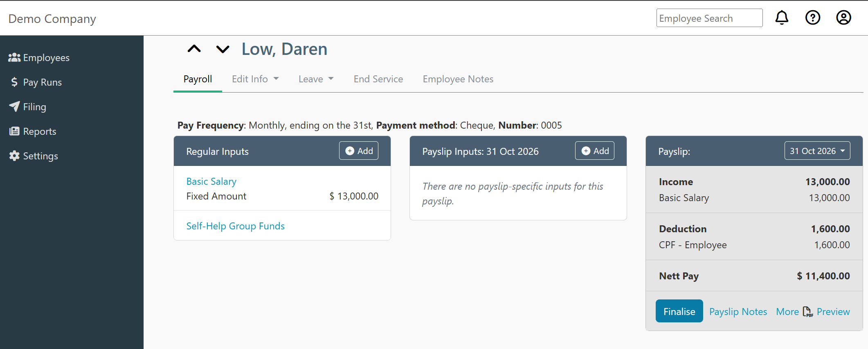Click the Employees people icon in sidebar
This screenshot has height=349, width=868.
[x=14, y=58]
